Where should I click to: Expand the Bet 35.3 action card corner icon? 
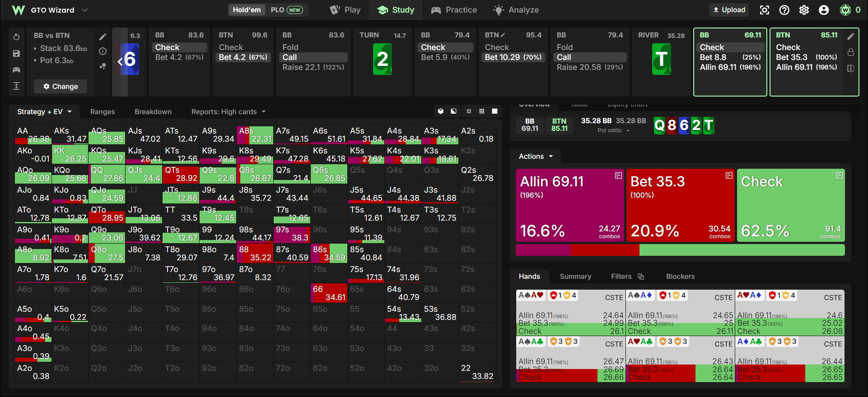coord(729,175)
